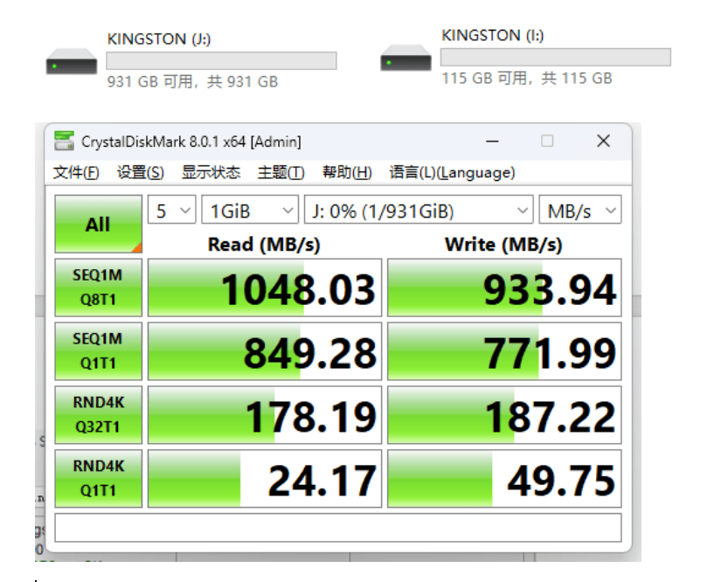Screen dimensions: 728x582
Task: Click the KINGSTON (J:) drive label
Action: (x=159, y=38)
